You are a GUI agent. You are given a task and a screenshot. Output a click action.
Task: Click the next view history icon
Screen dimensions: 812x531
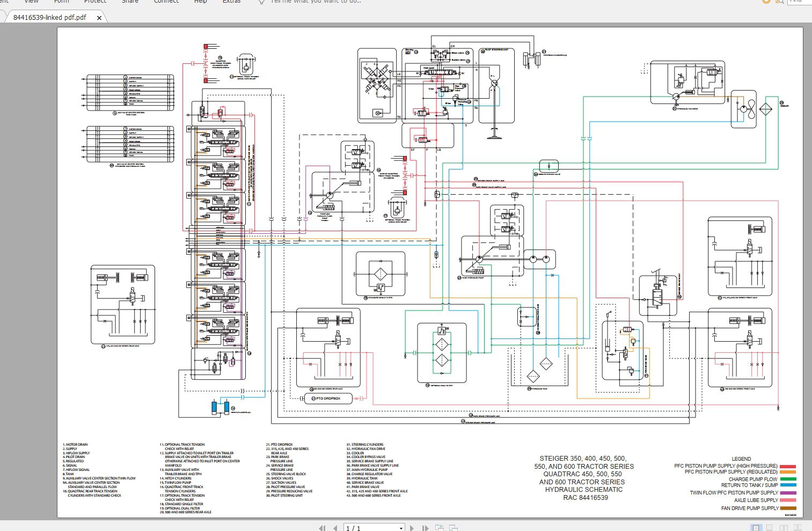(453, 528)
